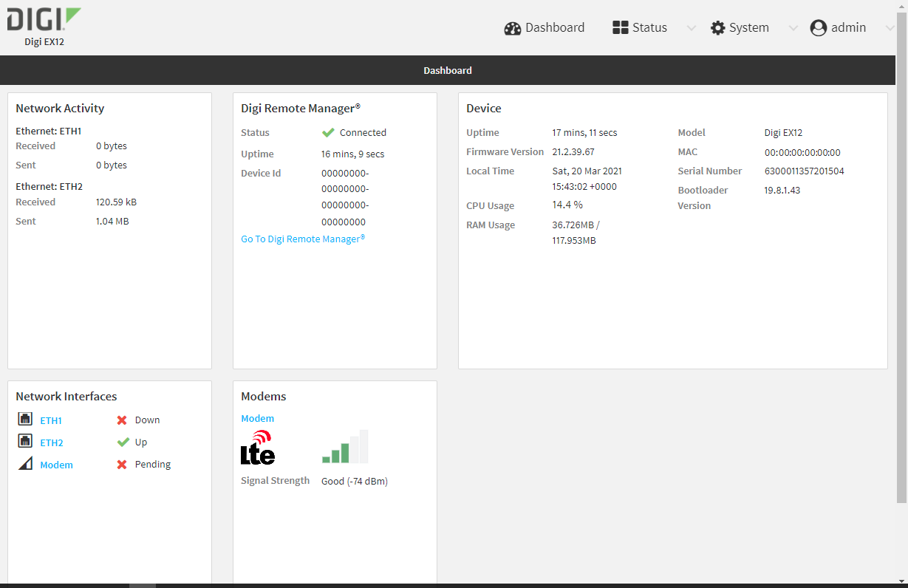Click the Network Interfaces panel title
This screenshot has width=908, height=588.
(x=66, y=396)
